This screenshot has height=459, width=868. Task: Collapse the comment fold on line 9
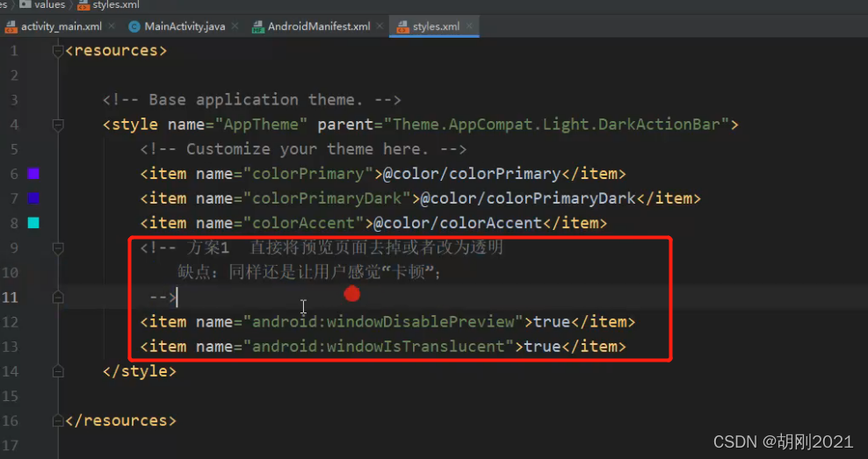pos(58,247)
